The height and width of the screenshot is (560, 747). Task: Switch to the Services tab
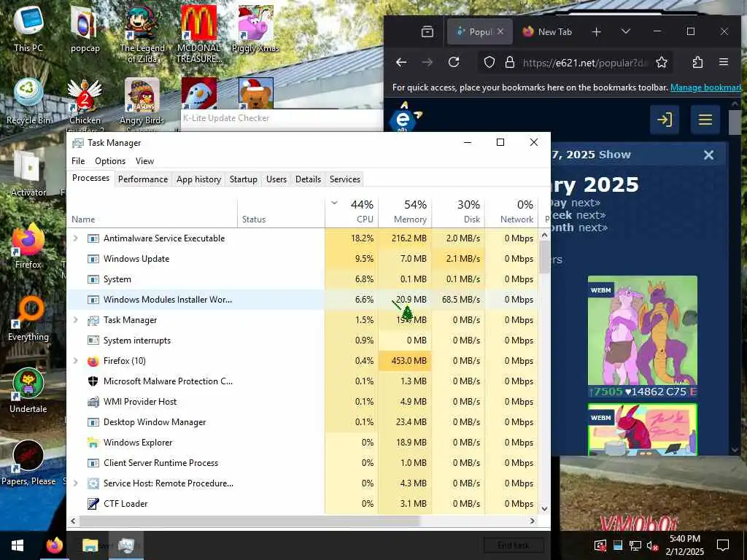tap(345, 179)
